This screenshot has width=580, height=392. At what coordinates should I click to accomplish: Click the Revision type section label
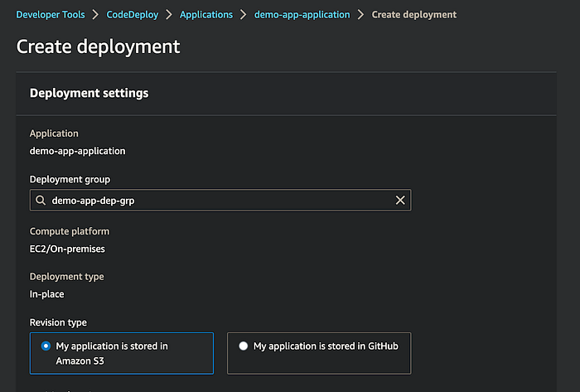click(x=58, y=322)
